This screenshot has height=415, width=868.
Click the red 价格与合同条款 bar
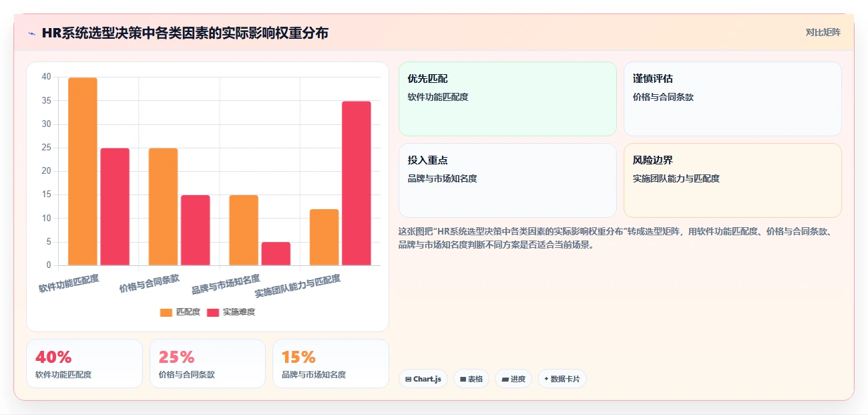pyautogui.click(x=196, y=231)
